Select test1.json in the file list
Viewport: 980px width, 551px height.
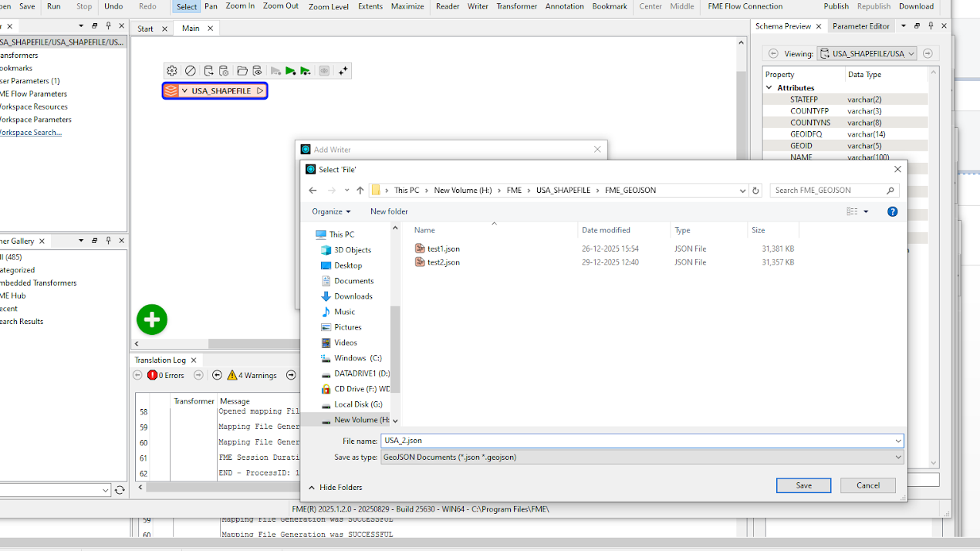[443, 248]
